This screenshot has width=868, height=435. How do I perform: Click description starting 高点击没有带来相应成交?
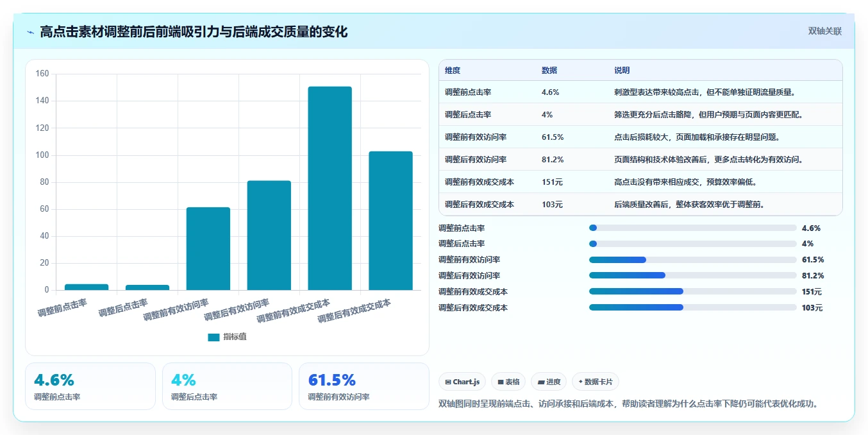[x=685, y=182]
